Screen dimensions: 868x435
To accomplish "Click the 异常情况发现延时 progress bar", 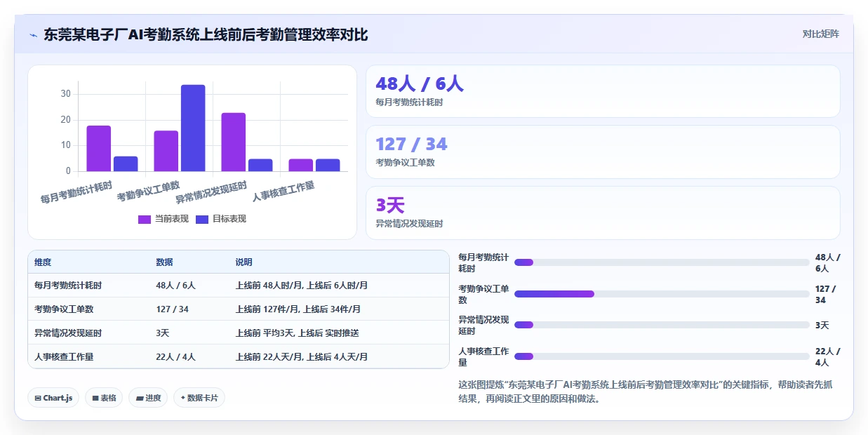I will click(662, 325).
